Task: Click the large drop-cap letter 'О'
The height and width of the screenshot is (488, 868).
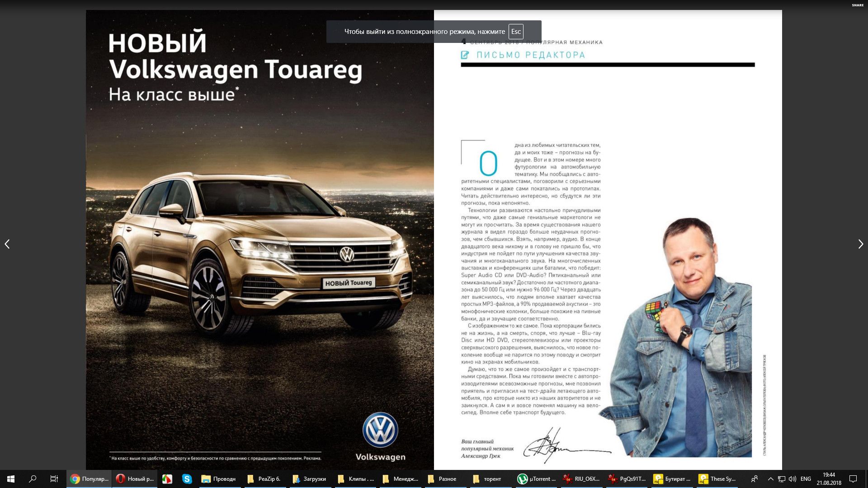Action: [x=488, y=164]
